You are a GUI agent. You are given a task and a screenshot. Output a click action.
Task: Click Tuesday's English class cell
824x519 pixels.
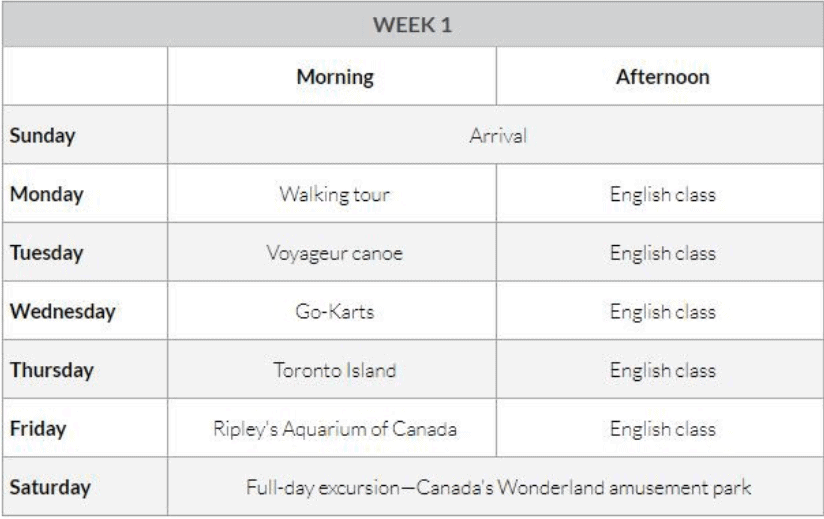[x=663, y=253]
